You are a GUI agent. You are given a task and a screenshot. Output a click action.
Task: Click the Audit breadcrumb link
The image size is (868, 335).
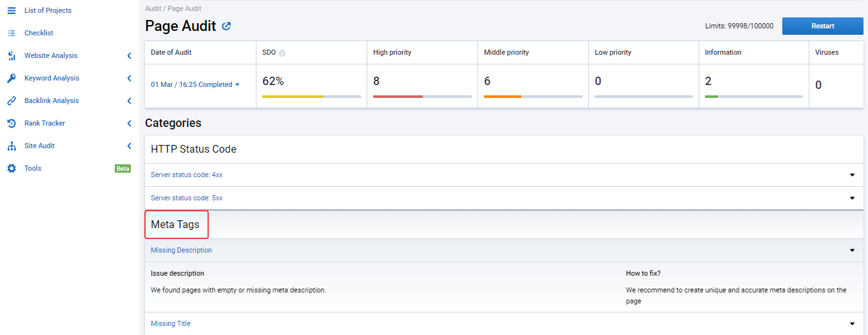pyautogui.click(x=153, y=9)
